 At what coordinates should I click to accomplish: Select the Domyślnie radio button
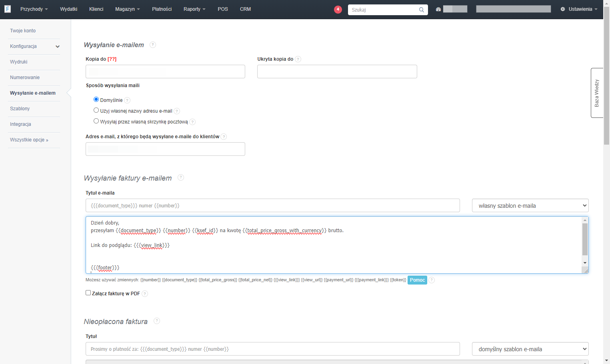coord(96,99)
